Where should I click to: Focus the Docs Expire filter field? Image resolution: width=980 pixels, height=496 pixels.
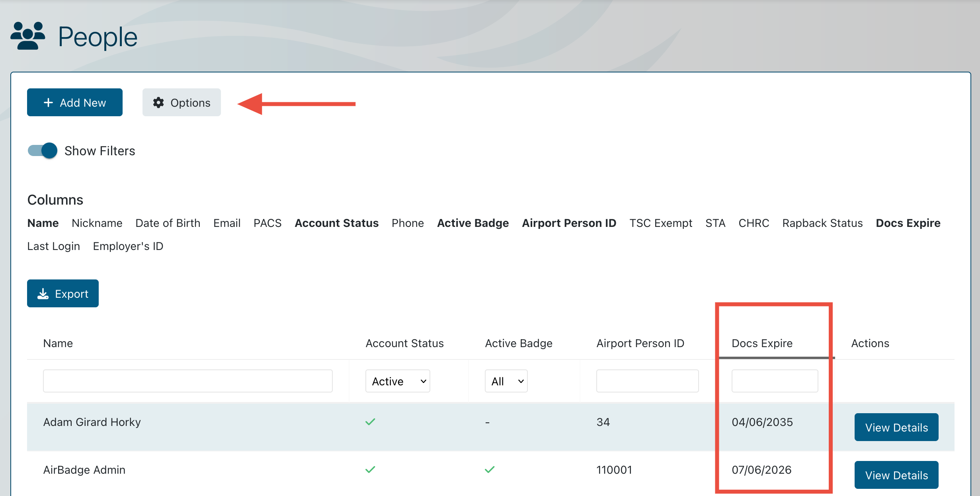coord(775,381)
